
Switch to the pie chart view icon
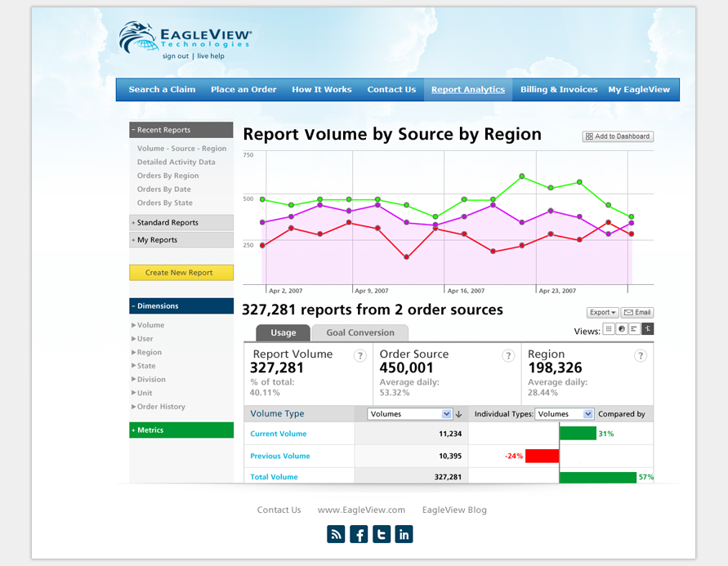pyautogui.click(x=622, y=329)
